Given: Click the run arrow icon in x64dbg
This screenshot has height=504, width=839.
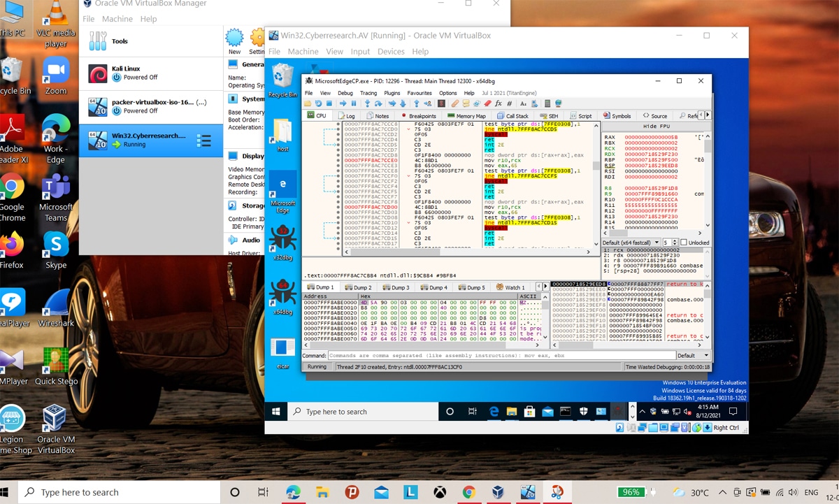Looking at the screenshot, I should click(343, 103).
